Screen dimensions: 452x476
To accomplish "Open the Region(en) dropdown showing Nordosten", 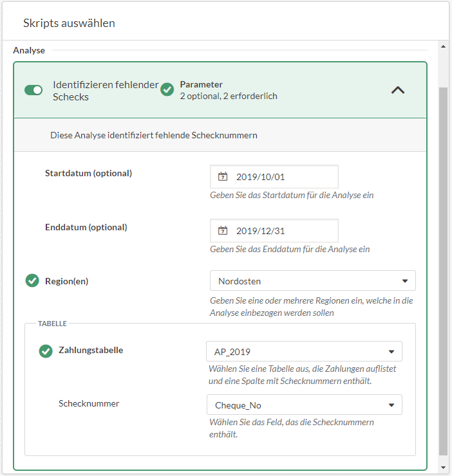I will [x=312, y=281].
